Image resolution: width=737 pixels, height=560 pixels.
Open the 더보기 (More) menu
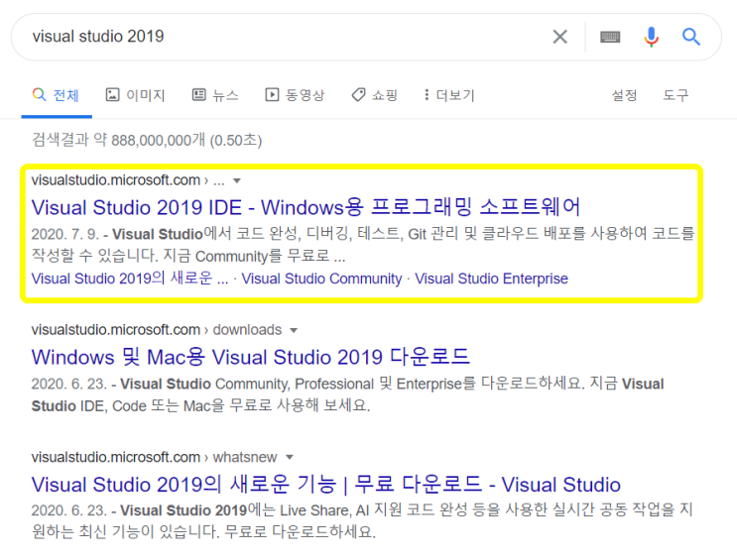449,95
